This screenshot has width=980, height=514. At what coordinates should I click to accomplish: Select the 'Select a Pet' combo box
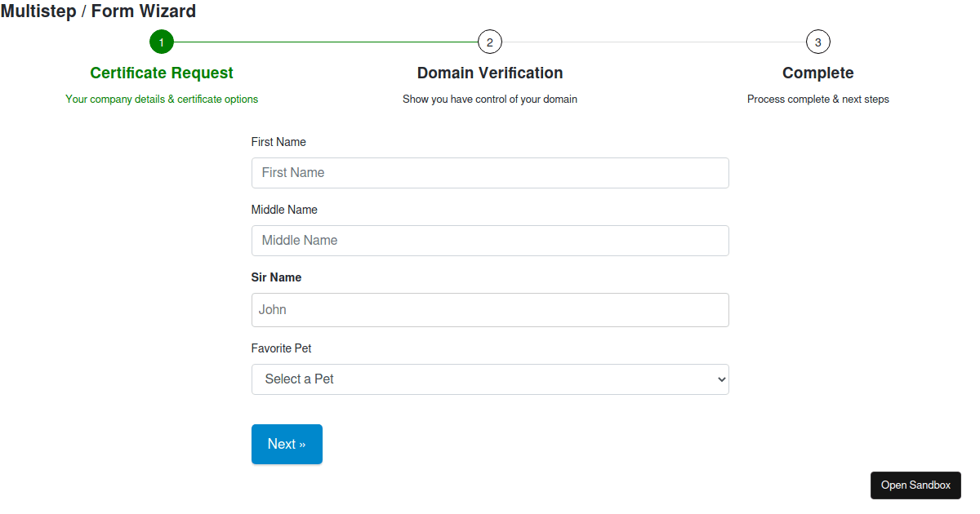pos(490,379)
